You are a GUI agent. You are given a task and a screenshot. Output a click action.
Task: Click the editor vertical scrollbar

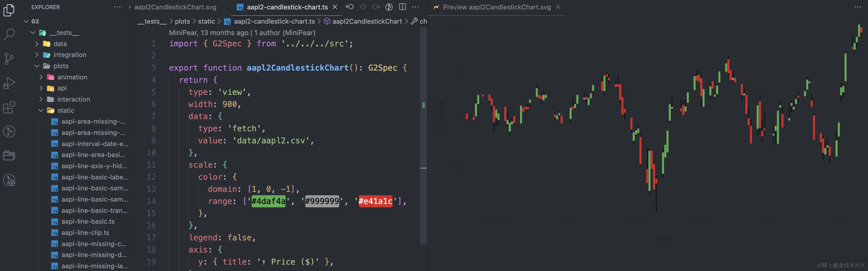pos(424,135)
